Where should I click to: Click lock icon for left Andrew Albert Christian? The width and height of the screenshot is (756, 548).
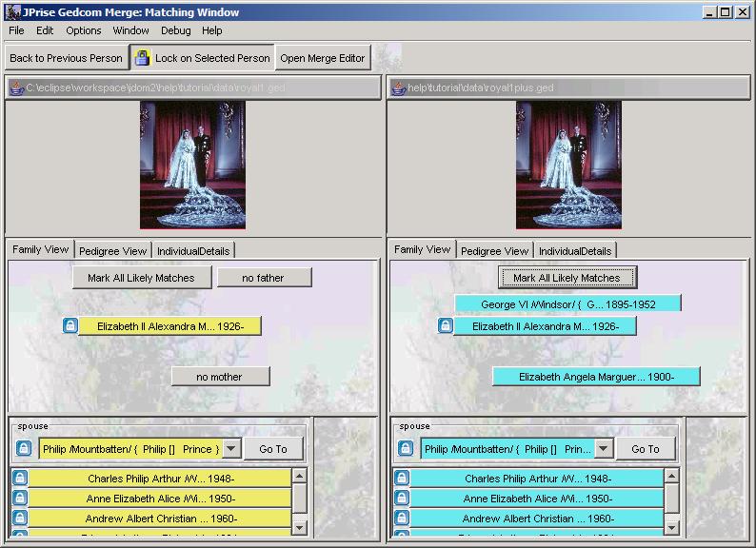tap(20, 519)
